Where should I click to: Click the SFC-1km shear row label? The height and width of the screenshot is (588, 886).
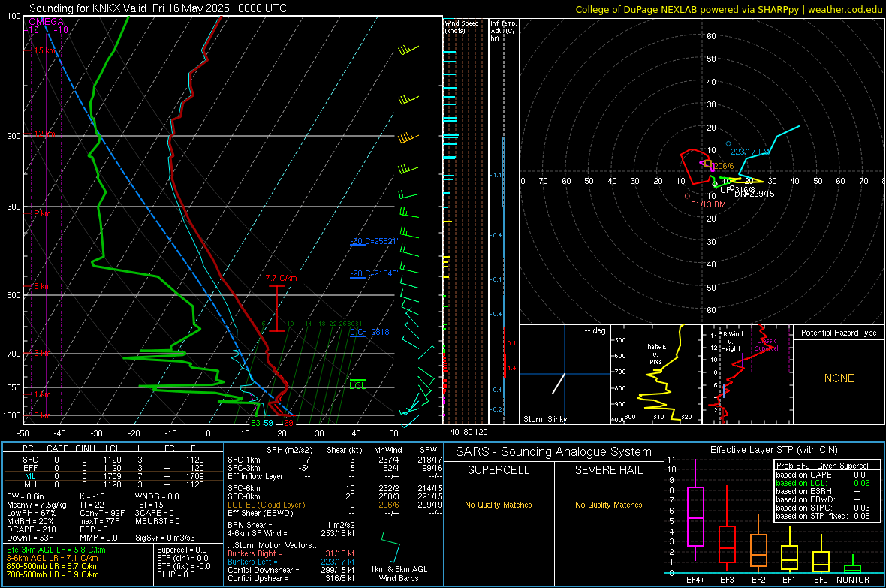point(244,460)
